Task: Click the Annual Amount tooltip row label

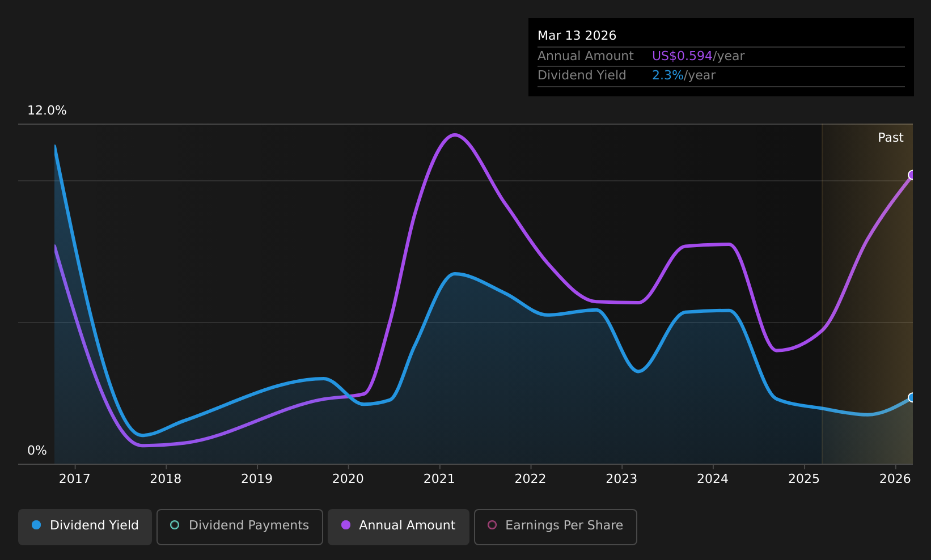Action: (x=586, y=56)
